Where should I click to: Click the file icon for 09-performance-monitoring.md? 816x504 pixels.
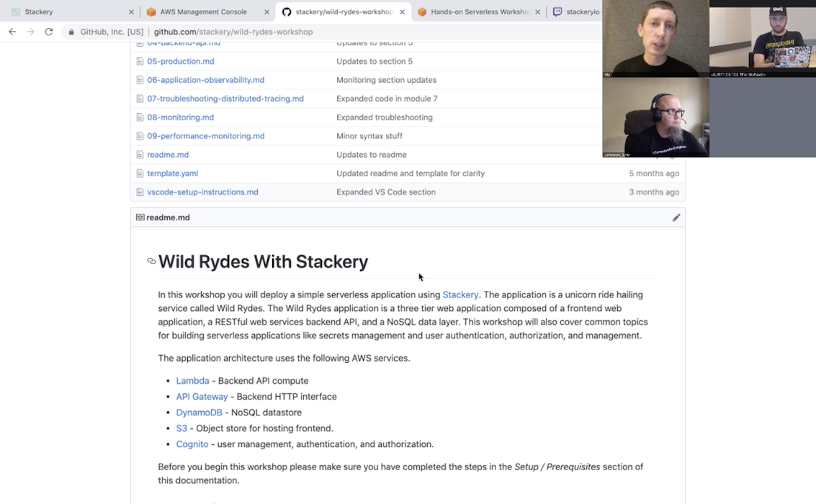(x=140, y=136)
